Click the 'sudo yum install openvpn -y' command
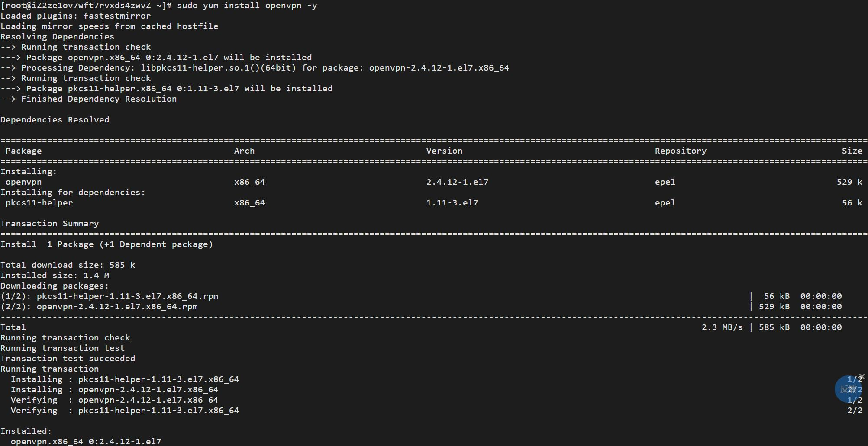The width and height of the screenshot is (868, 446). click(247, 6)
